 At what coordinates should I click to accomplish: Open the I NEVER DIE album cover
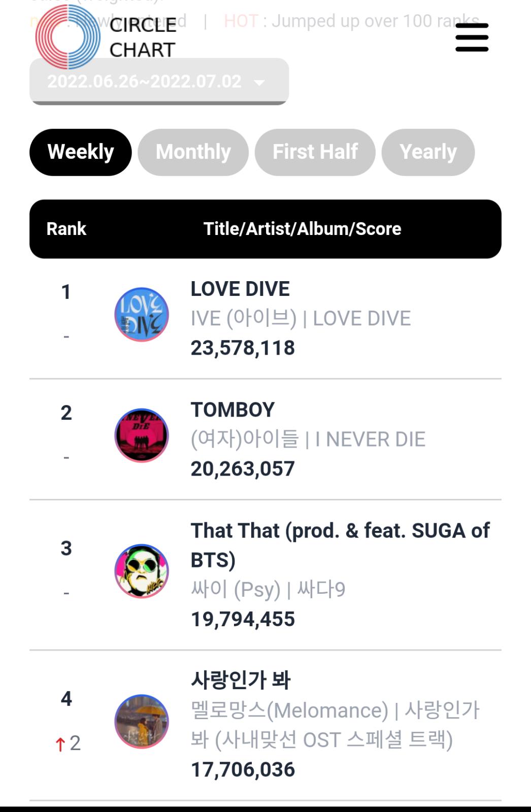tap(142, 435)
